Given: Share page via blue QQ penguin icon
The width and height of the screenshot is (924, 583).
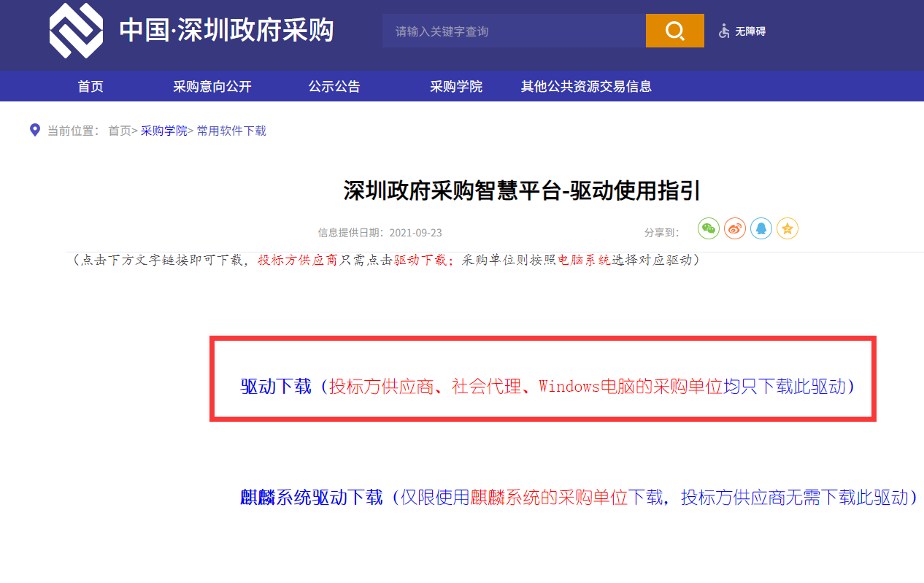Looking at the screenshot, I should [761, 228].
